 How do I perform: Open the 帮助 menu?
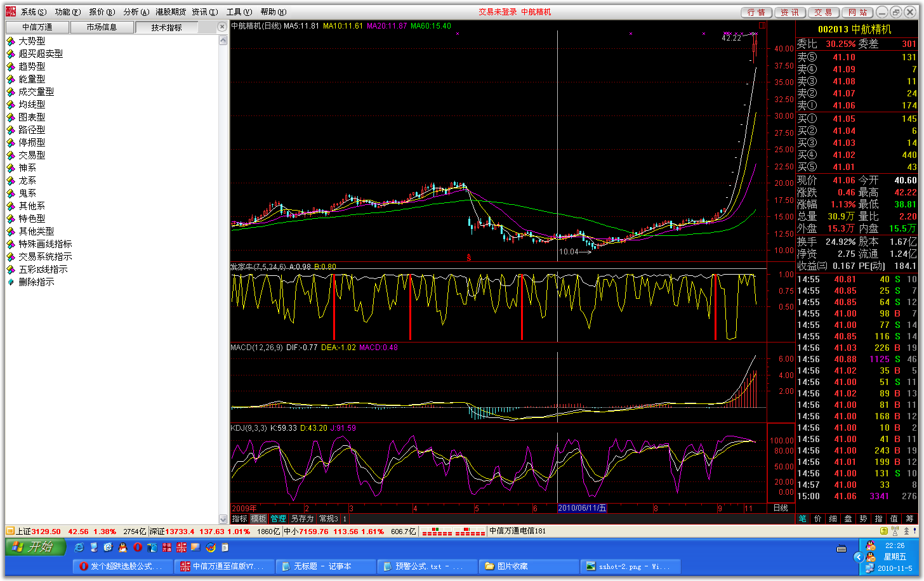point(273,12)
